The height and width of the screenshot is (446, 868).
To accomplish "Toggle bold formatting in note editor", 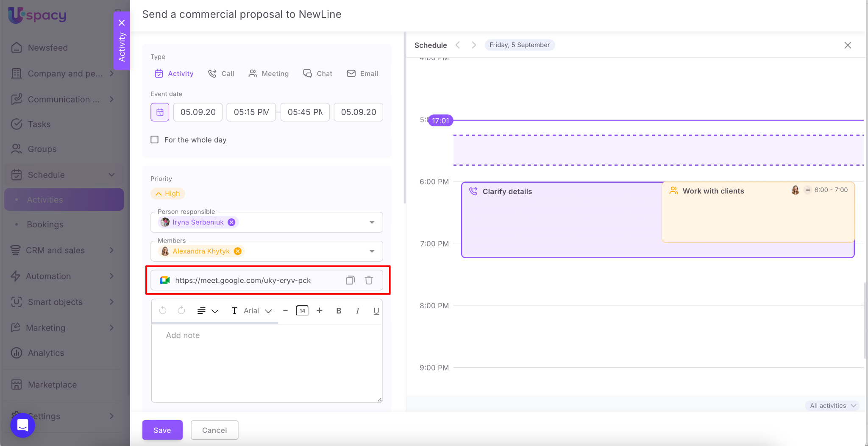I will pyautogui.click(x=339, y=311).
